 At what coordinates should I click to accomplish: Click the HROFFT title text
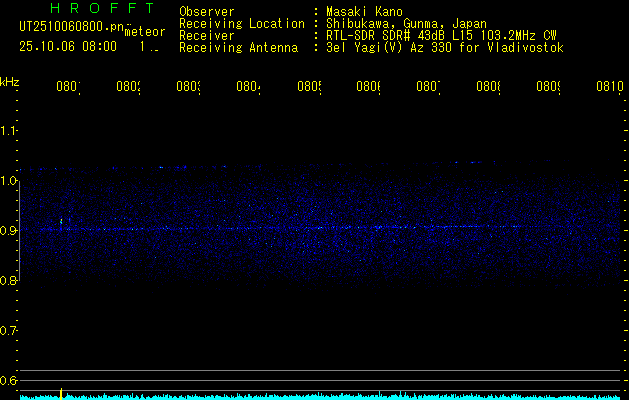[88, 9]
